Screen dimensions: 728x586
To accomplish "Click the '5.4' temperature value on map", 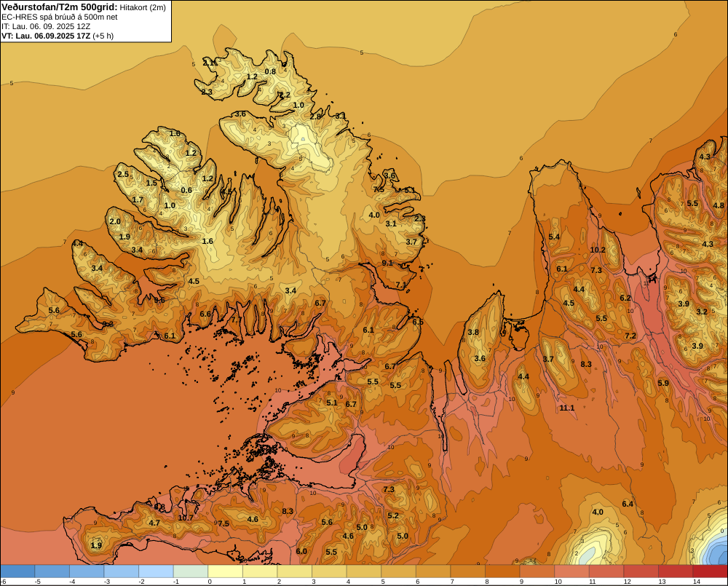I will [554, 237].
